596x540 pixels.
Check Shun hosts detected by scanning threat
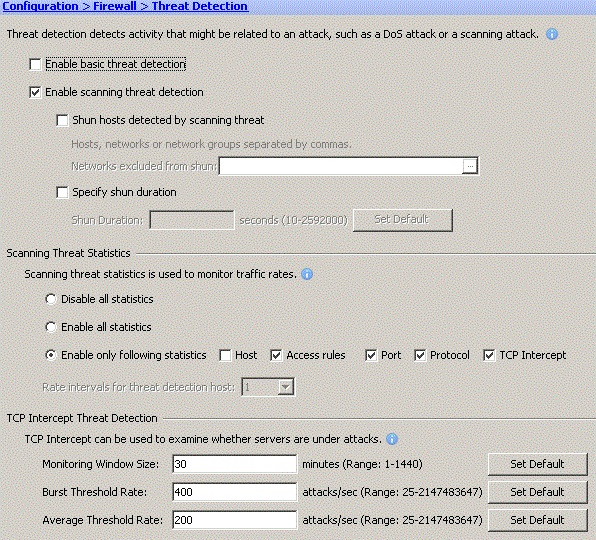[x=62, y=120]
